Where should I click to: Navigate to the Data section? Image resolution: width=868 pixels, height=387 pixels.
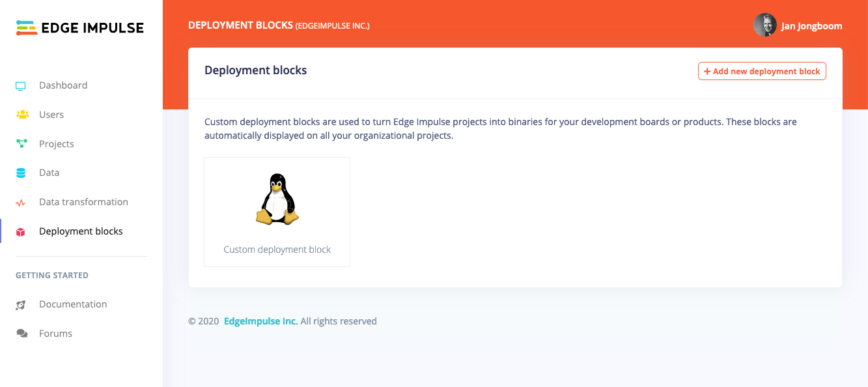pyautogui.click(x=49, y=173)
